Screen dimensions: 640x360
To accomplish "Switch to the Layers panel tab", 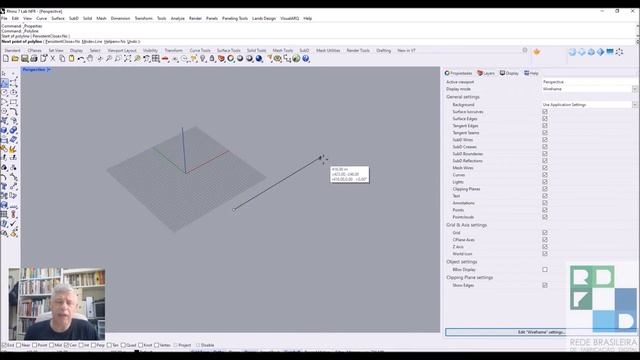I will pos(486,73).
